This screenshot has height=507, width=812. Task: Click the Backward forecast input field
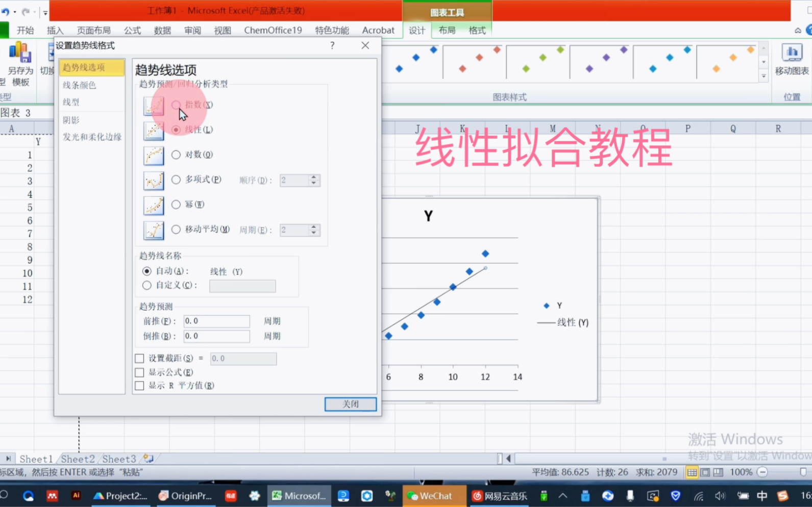[216, 336]
